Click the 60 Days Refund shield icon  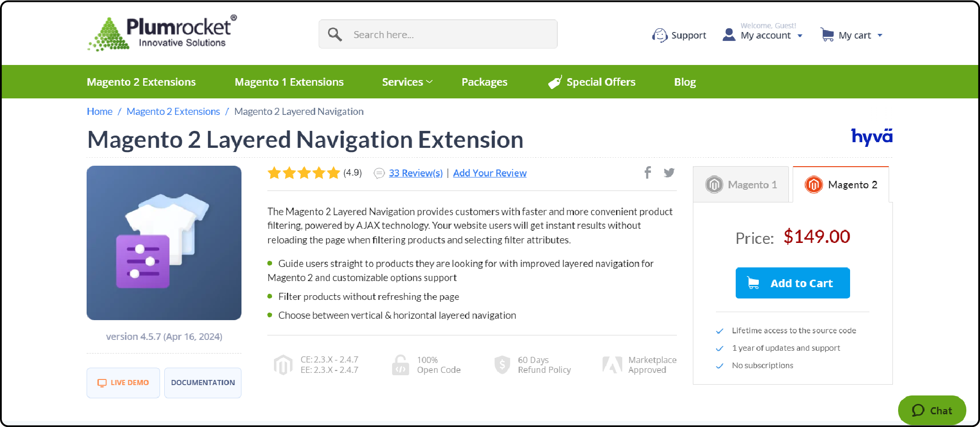click(x=502, y=365)
